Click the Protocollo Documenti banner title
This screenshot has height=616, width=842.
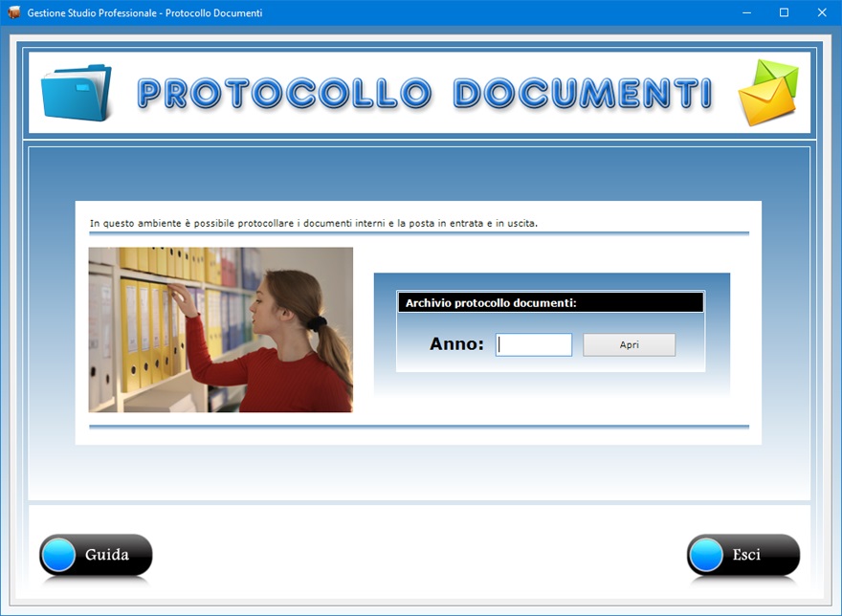click(425, 93)
